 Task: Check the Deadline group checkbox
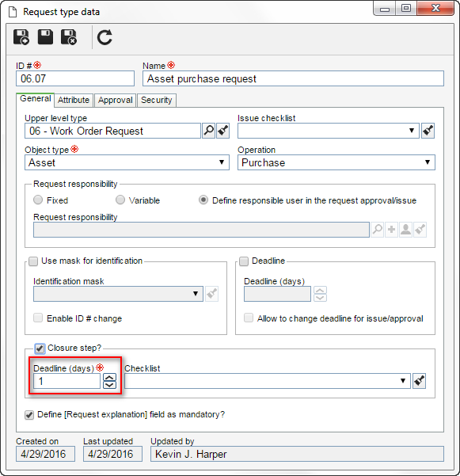pos(244,261)
